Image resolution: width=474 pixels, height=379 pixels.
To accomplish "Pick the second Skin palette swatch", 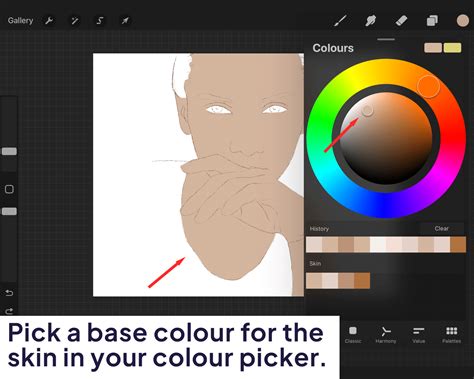I will pos(330,280).
